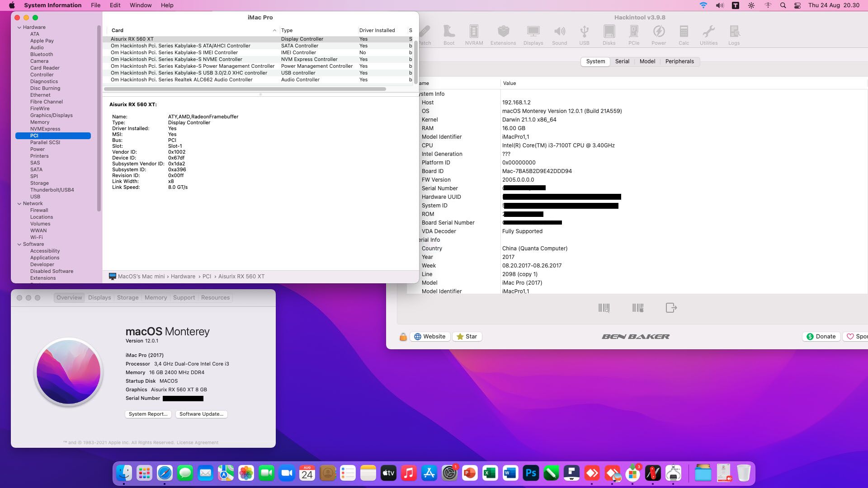Click the export icon in Hackintool bottom bar
Image resolution: width=868 pixels, height=488 pixels.
click(x=671, y=308)
